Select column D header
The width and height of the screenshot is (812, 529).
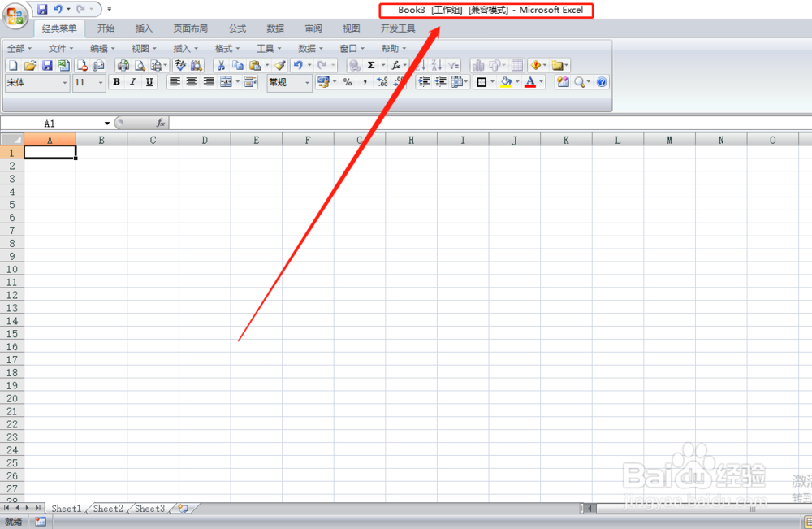[205, 140]
